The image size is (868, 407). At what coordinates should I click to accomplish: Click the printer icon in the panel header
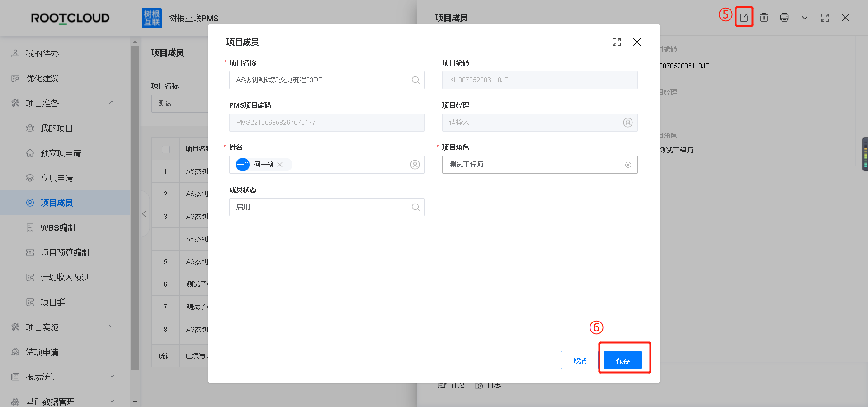coord(784,18)
